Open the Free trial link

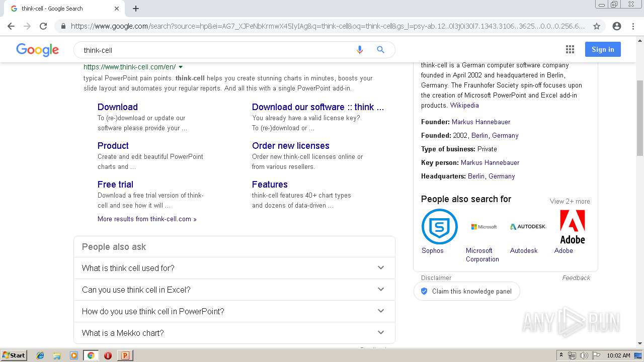(x=115, y=184)
